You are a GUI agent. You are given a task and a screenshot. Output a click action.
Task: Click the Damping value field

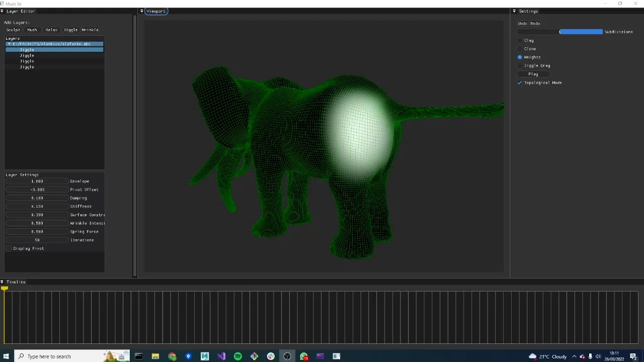pos(37,198)
